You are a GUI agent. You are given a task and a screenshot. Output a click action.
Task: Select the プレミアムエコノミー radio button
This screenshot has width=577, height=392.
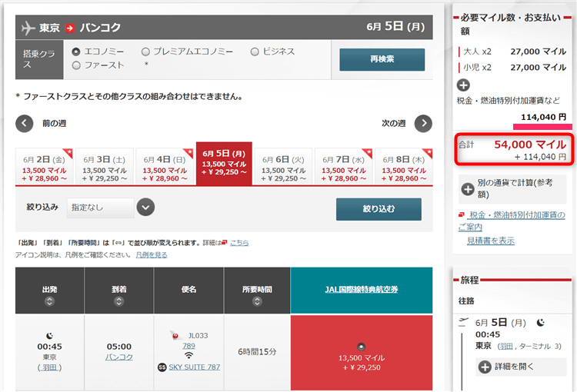[x=146, y=51]
